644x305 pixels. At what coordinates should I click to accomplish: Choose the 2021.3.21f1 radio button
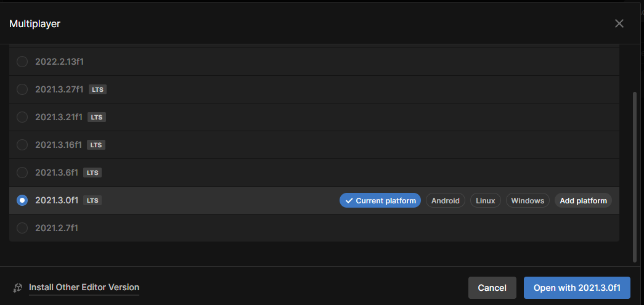coord(22,117)
